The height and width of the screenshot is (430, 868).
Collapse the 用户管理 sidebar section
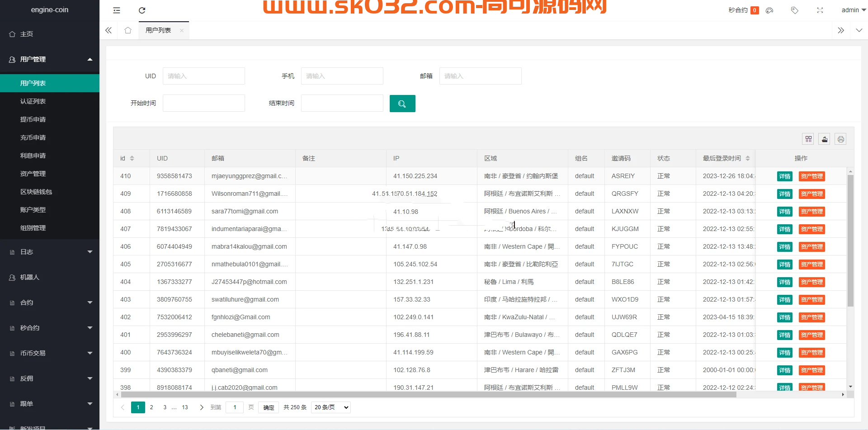[50, 59]
